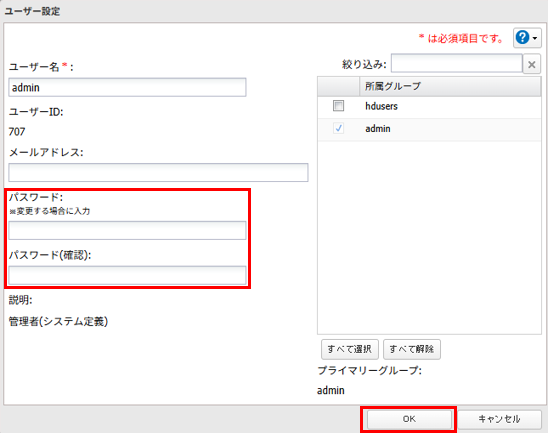Select the hdusers row text

coord(381,106)
